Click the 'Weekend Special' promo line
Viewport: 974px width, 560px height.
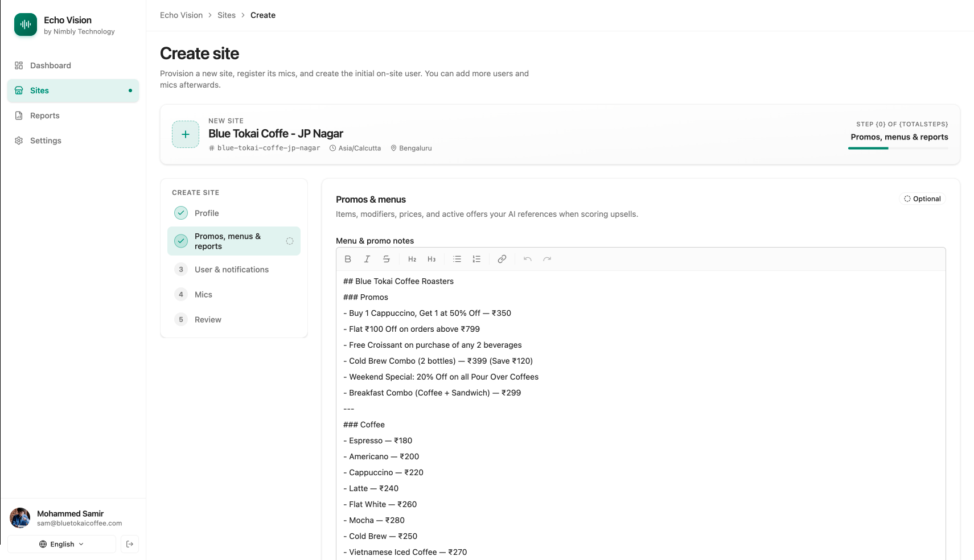441,377
